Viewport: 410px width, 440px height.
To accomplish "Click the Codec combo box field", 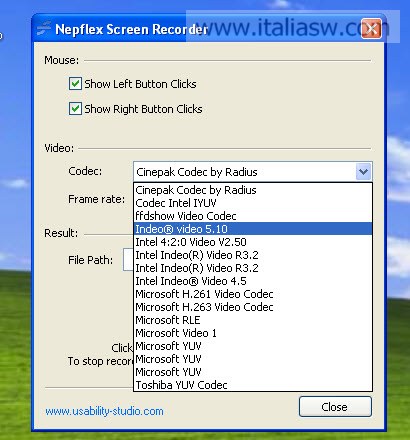I will pos(253,172).
